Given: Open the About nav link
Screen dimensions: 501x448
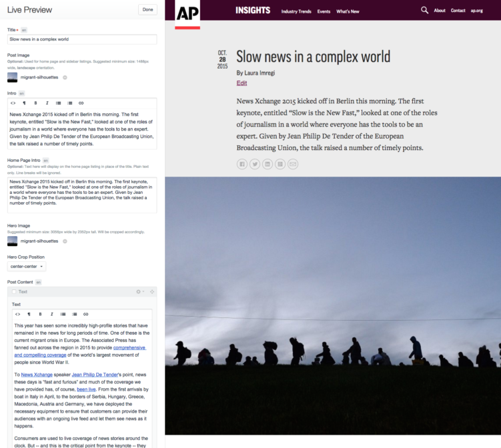Looking at the screenshot, I should (x=440, y=11).
